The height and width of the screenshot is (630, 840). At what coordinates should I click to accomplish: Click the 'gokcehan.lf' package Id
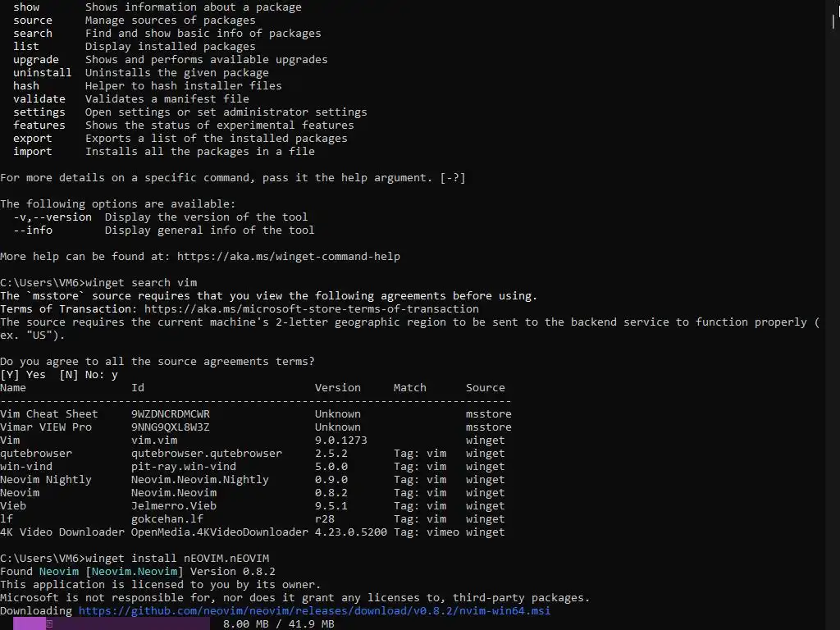point(167,519)
